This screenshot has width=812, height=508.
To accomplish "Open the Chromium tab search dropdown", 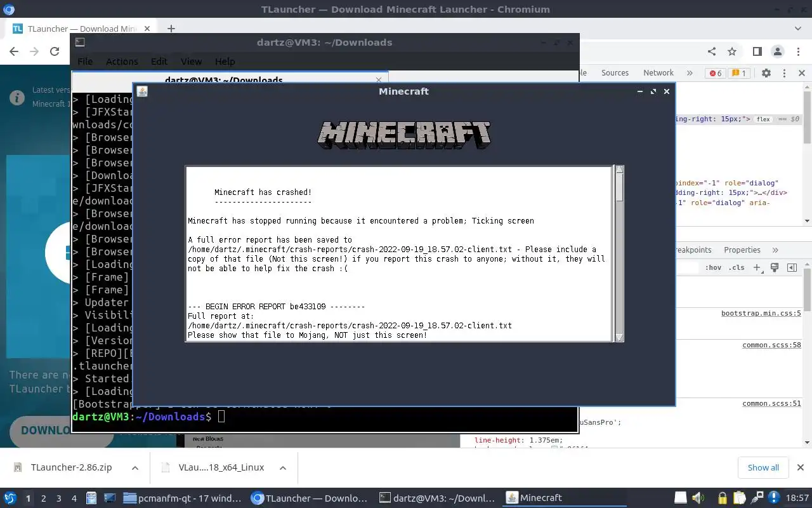I will coord(799,29).
